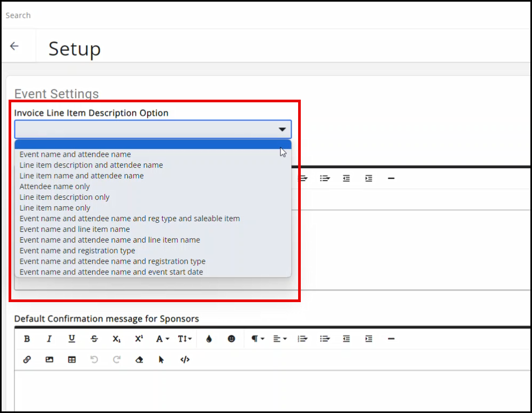Toggle bold in the Sponsors message editor

(x=27, y=339)
